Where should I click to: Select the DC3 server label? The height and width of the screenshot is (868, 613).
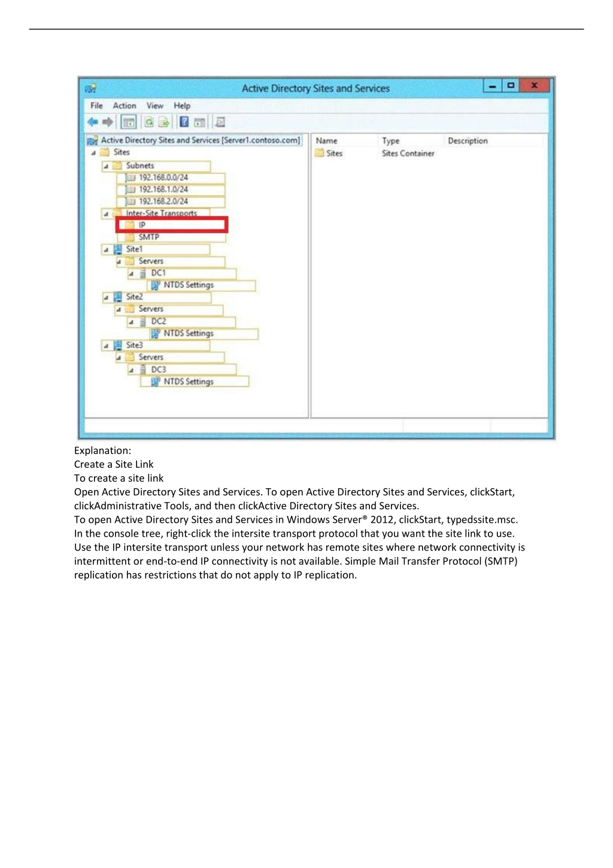[159, 370]
